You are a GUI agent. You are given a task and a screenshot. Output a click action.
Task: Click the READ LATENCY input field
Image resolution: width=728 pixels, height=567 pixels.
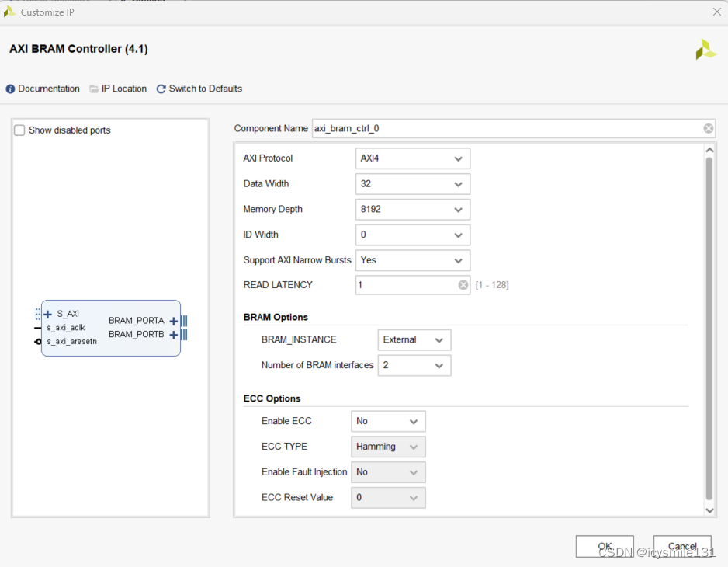tap(413, 285)
